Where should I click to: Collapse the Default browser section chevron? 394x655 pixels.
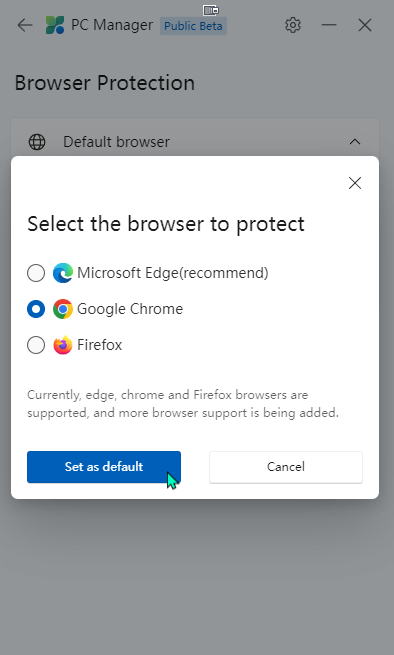355,142
